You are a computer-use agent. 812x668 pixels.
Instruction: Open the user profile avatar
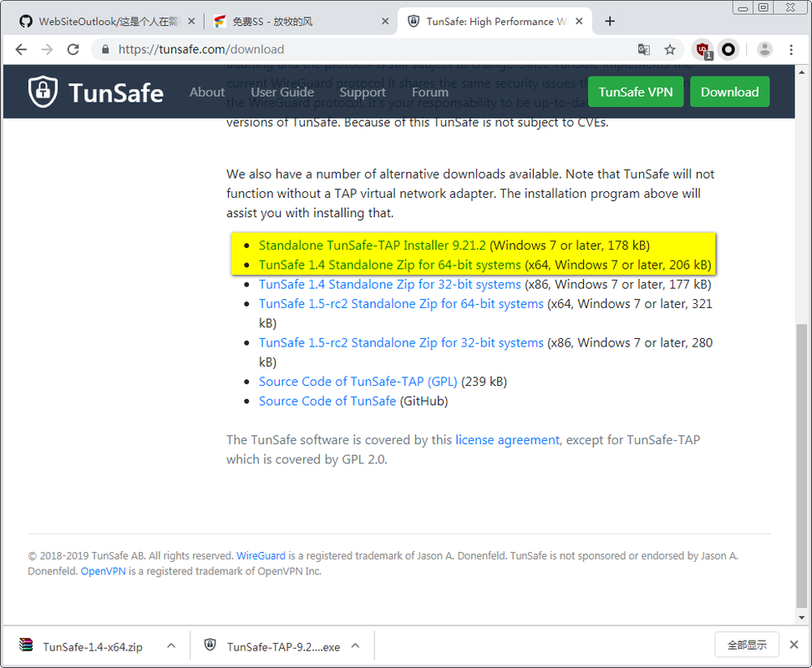765,49
